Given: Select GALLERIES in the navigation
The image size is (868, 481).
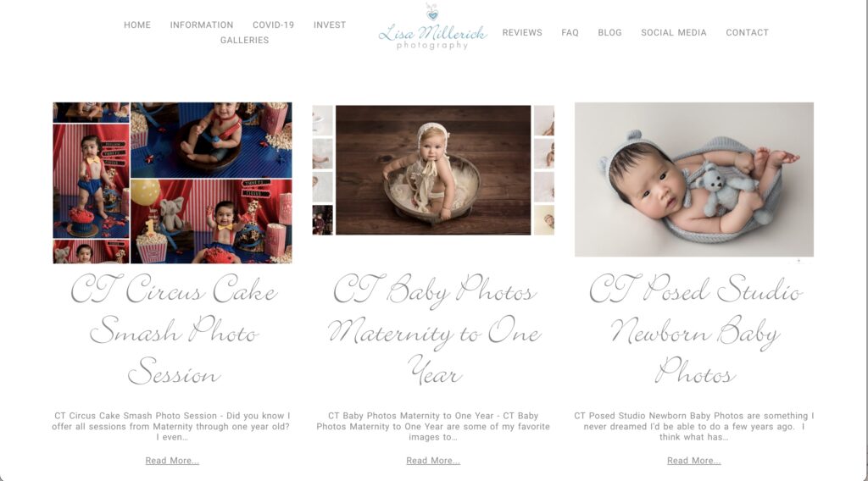Looking at the screenshot, I should [245, 41].
